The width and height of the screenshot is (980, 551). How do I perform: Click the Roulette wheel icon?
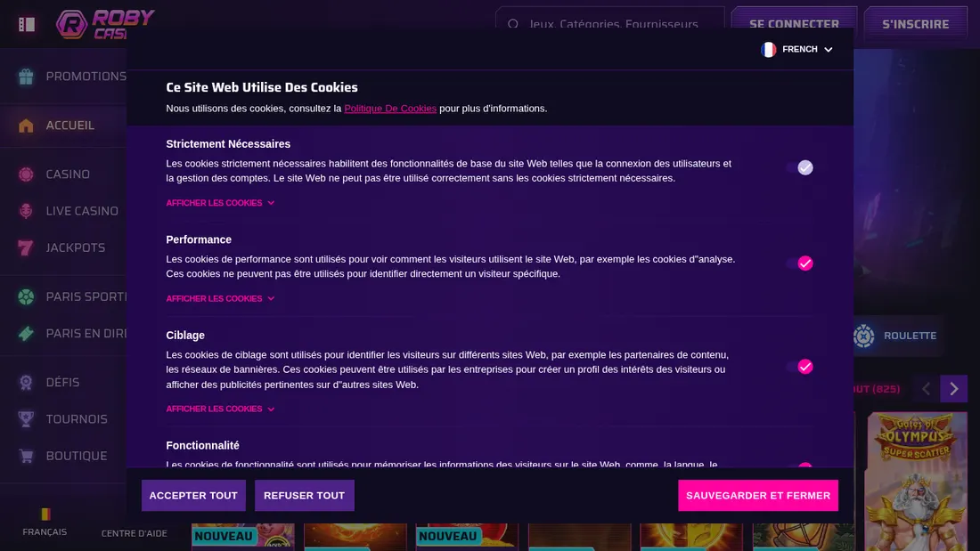864,336
